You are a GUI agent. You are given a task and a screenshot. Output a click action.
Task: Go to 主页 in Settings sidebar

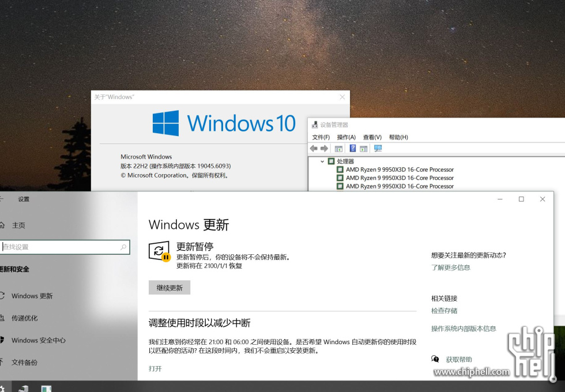tap(18, 225)
